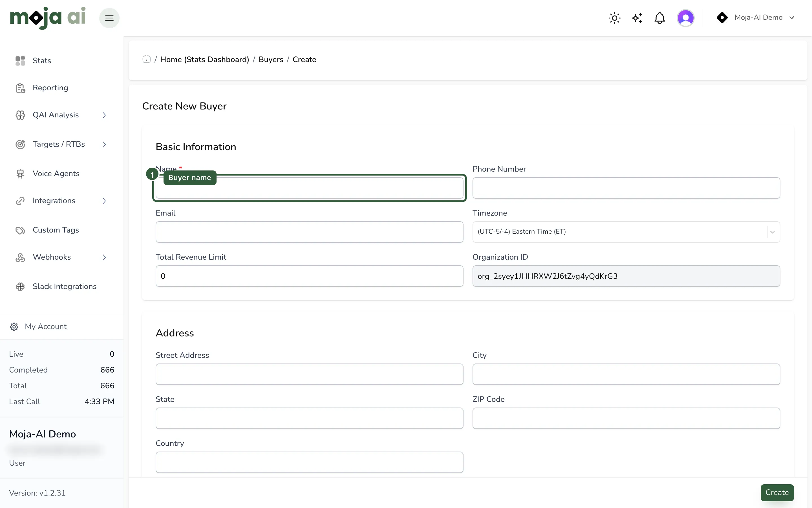Open notifications bell
Image resolution: width=812 pixels, height=508 pixels.
[659, 18]
